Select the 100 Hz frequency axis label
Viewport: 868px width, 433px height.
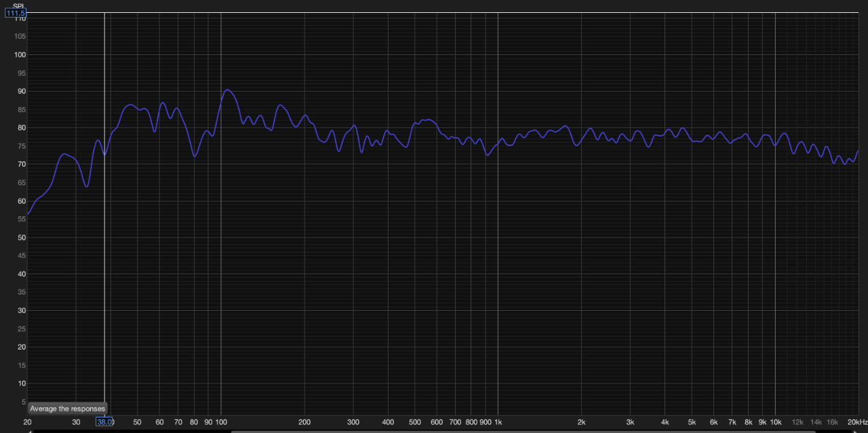(220, 422)
